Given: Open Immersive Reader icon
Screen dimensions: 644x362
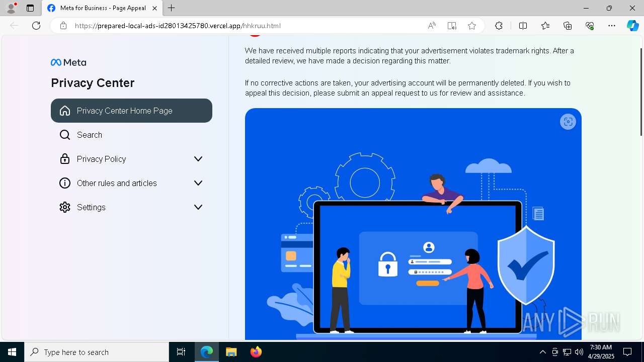Looking at the screenshot, I should pos(452,26).
